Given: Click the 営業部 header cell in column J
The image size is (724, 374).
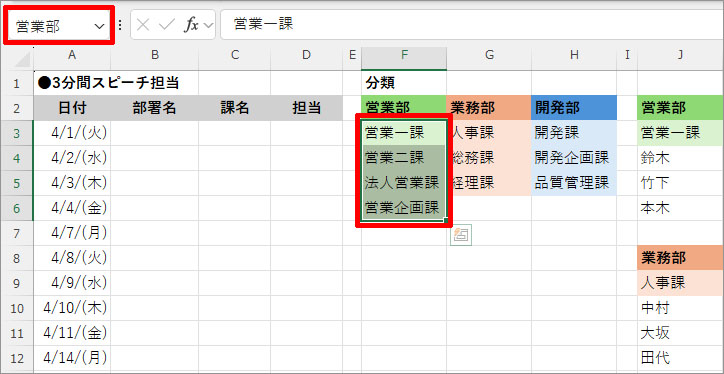Looking at the screenshot, I should click(681, 109).
